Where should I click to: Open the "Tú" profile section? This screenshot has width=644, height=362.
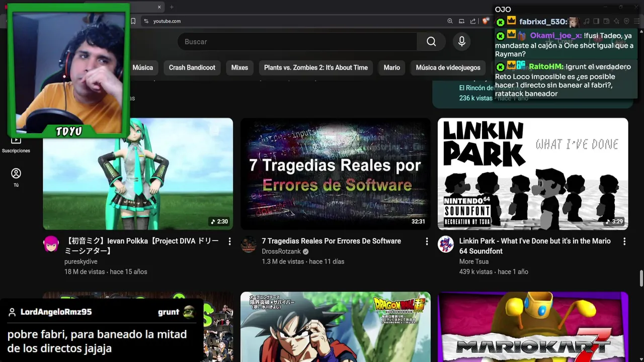click(16, 178)
